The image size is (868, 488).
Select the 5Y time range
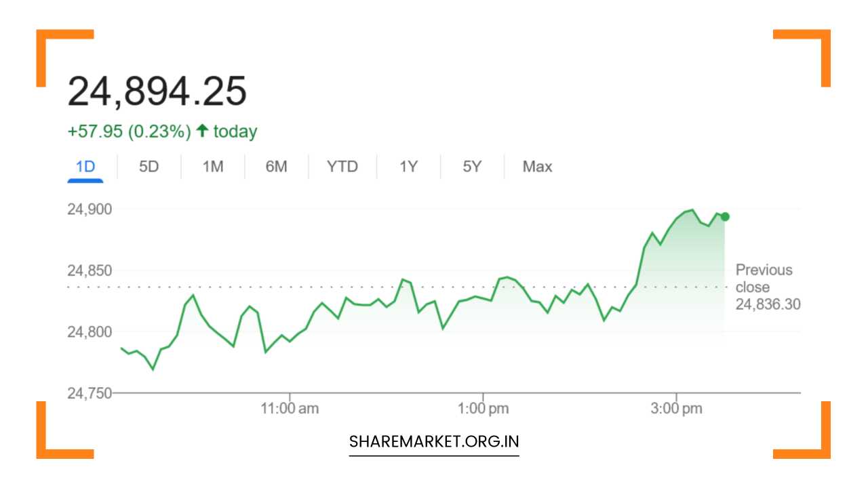[x=471, y=166]
